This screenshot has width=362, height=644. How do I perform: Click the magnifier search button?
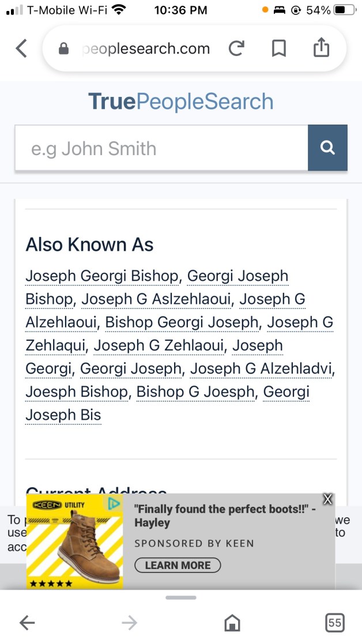[x=327, y=148]
